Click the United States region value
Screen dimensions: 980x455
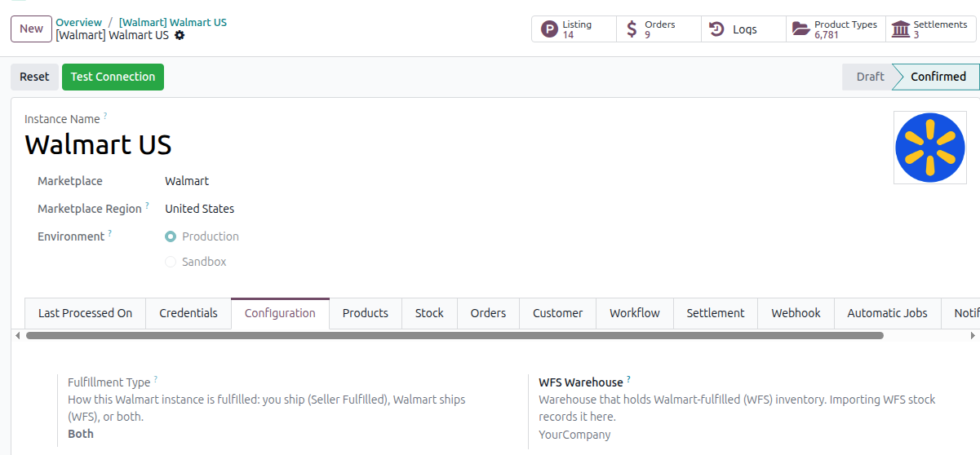[x=199, y=209]
